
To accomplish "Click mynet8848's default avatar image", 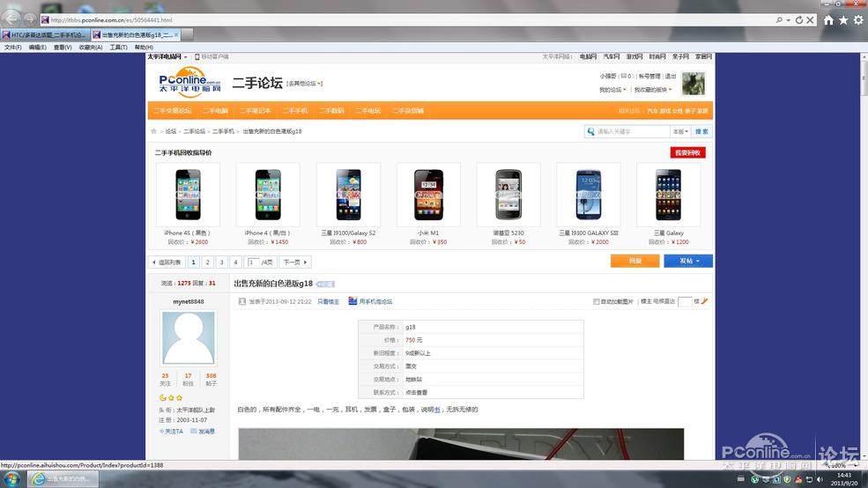I will pos(189,337).
